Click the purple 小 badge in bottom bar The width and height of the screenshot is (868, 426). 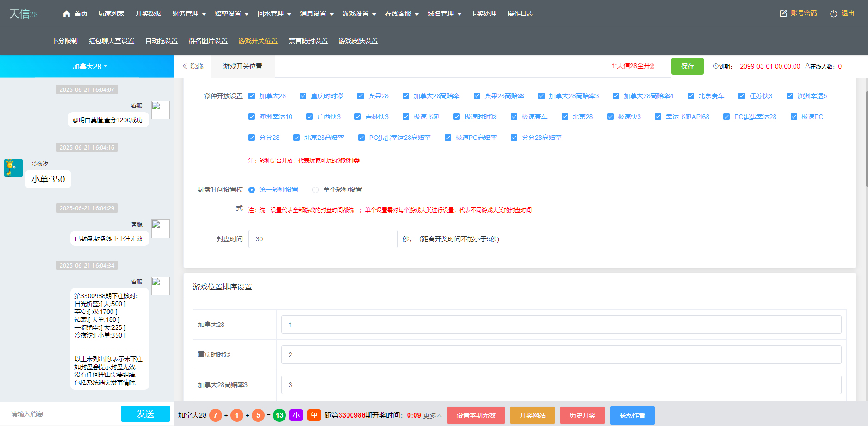[296, 415]
